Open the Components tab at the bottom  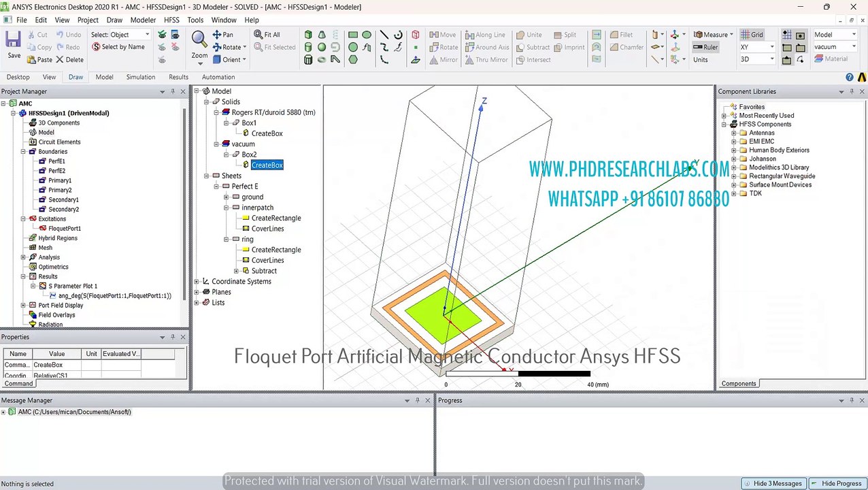(739, 384)
